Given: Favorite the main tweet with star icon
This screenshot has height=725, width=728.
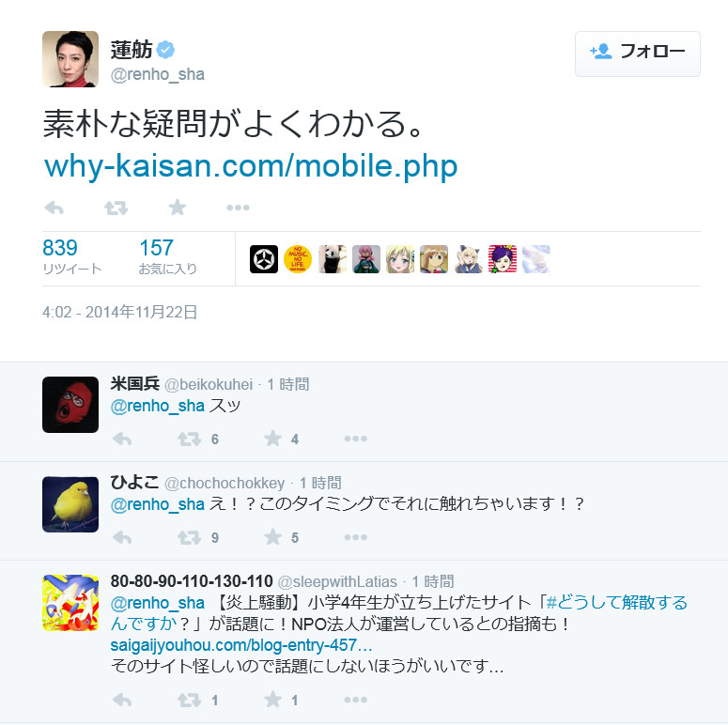Looking at the screenshot, I should pos(177,207).
